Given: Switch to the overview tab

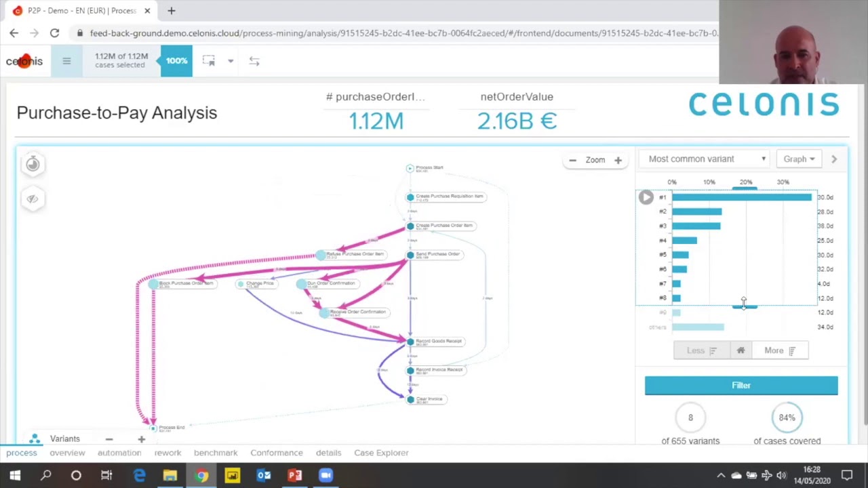Looking at the screenshot, I should [x=67, y=453].
